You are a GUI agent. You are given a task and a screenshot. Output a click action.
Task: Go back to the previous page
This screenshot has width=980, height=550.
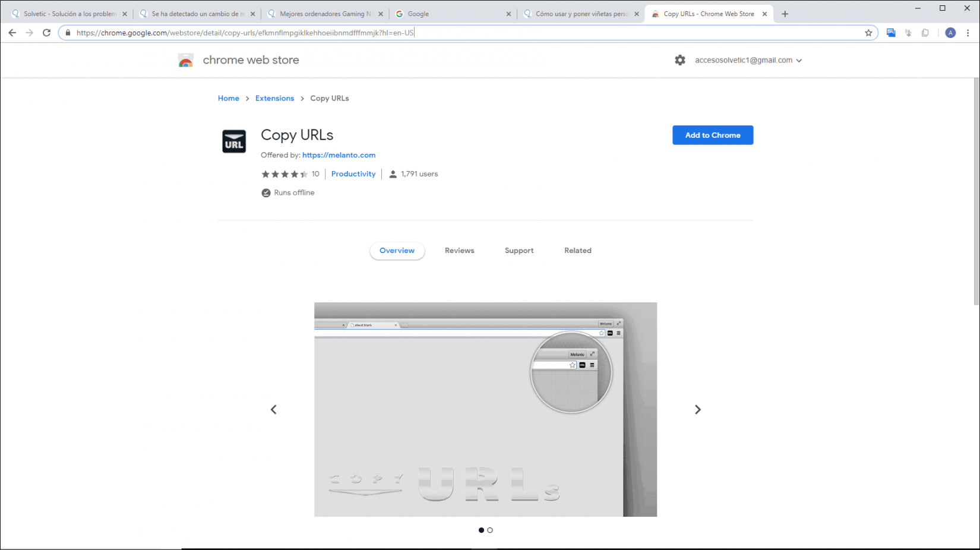click(x=12, y=33)
